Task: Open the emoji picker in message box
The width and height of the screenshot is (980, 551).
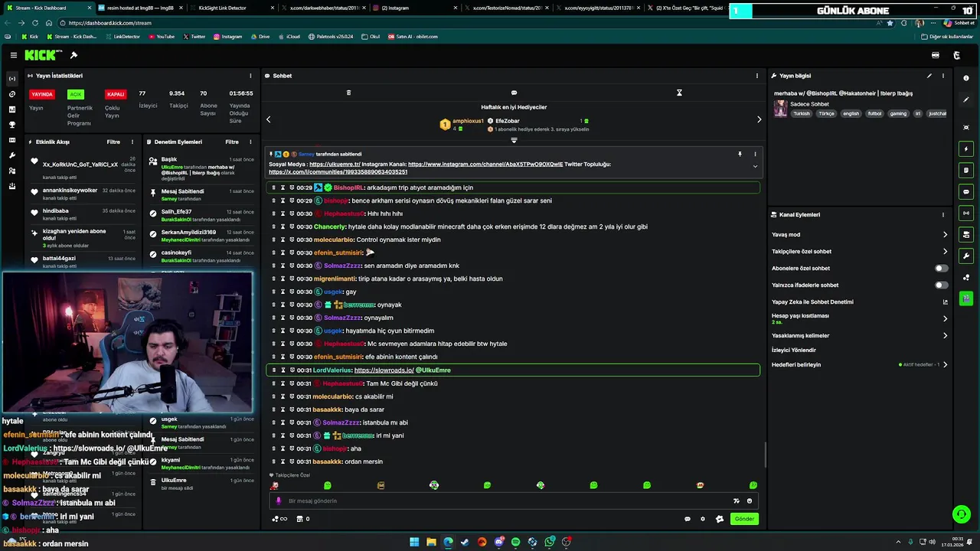Action: [750, 500]
